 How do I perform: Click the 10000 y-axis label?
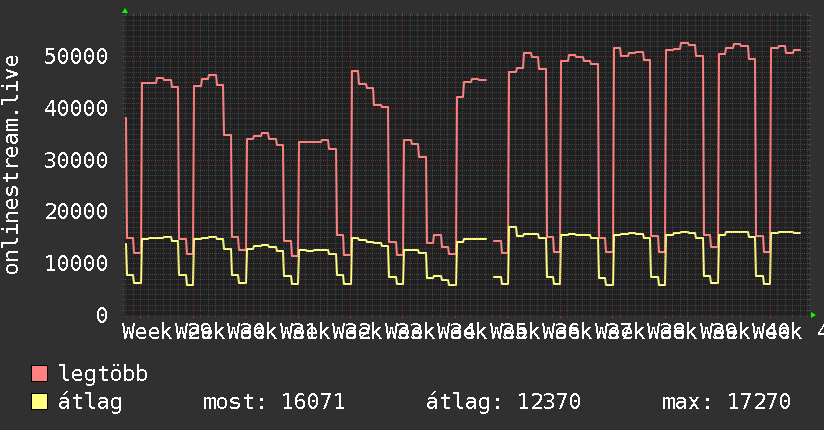tap(76, 263)
